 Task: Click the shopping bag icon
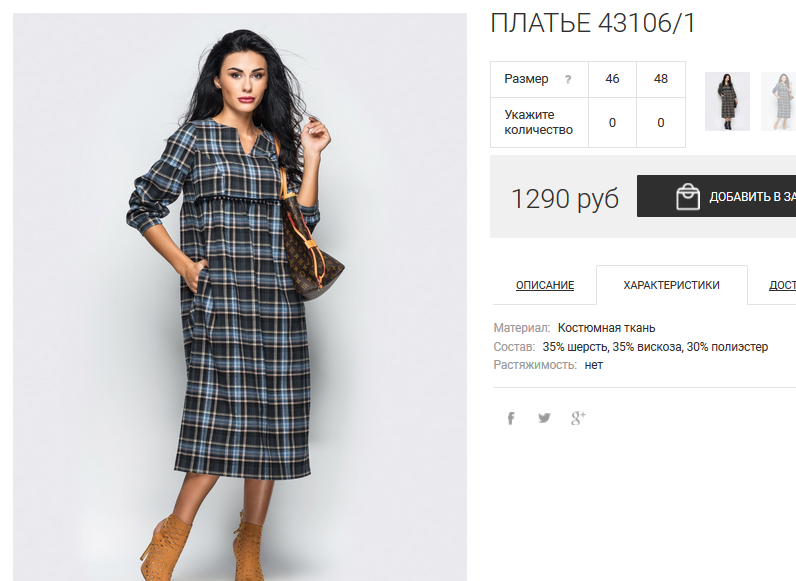point(688,197)
